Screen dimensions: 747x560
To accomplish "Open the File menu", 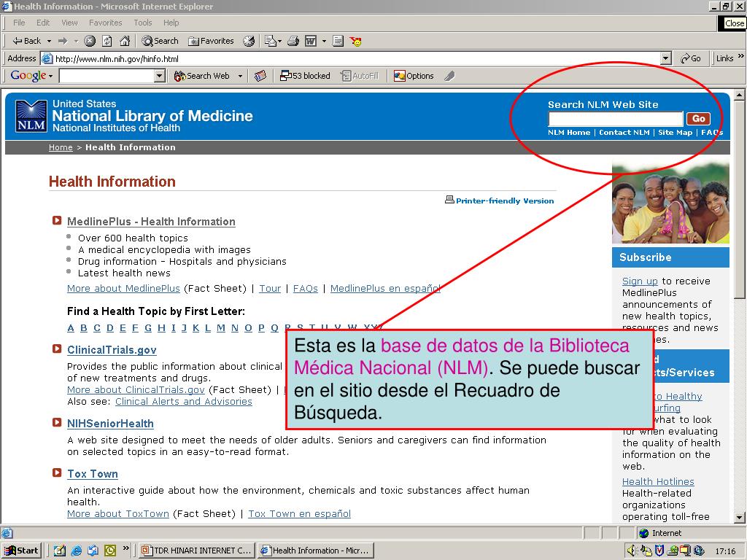I will 19,23.
